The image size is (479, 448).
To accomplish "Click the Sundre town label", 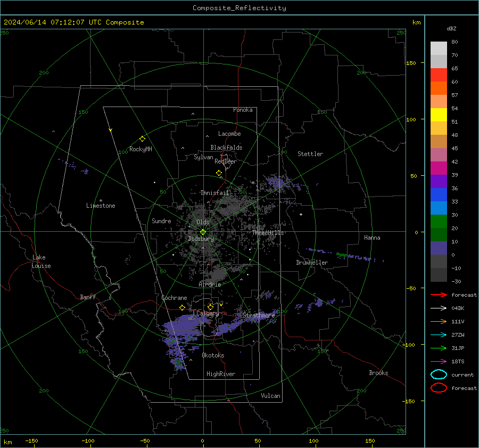I will [x=161, y=221].
